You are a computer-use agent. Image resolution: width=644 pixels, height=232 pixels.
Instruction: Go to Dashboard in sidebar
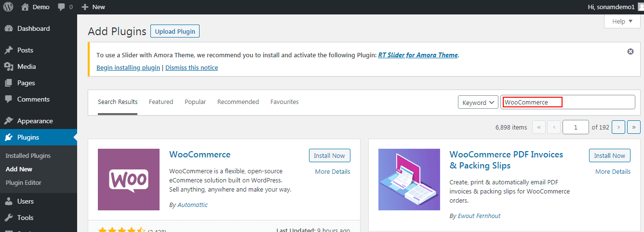33,28
